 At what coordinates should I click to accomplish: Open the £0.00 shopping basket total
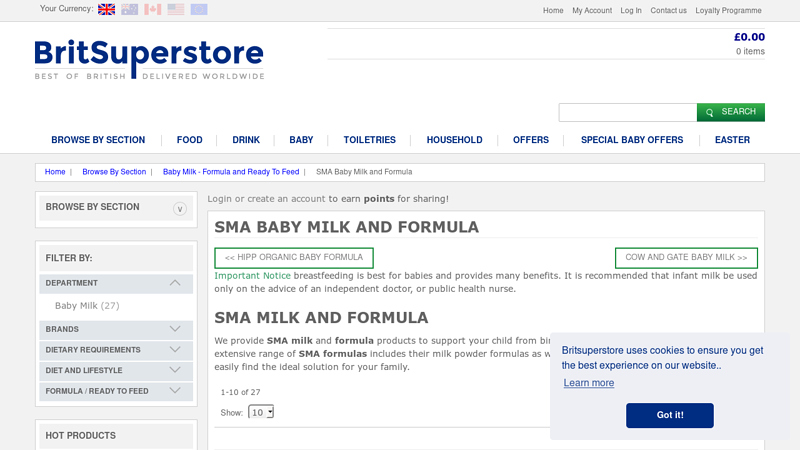749,37
